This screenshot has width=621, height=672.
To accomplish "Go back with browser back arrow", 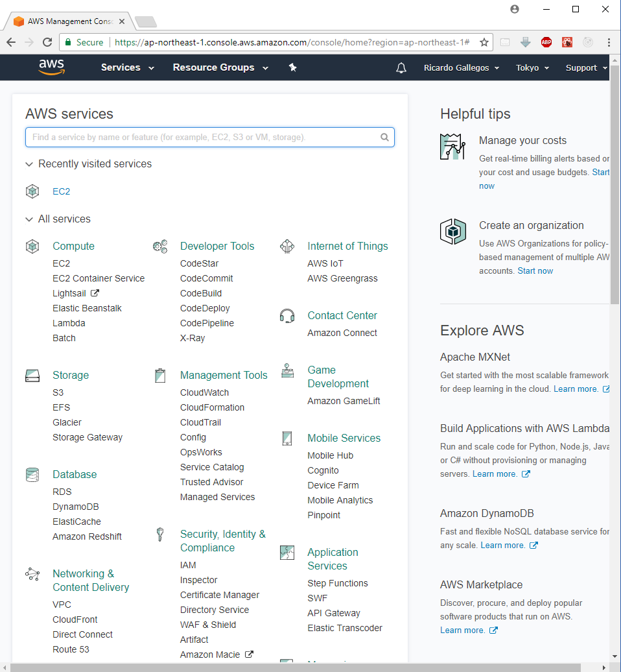I will [11, 42].
